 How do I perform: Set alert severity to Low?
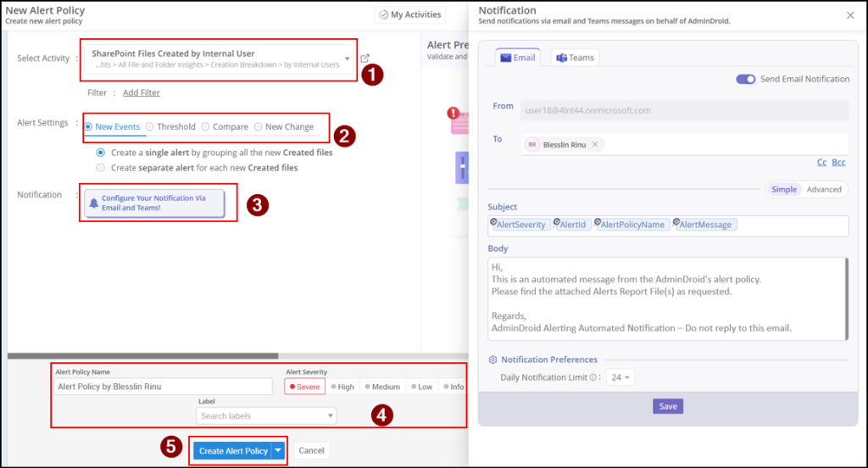pos(422,387)
